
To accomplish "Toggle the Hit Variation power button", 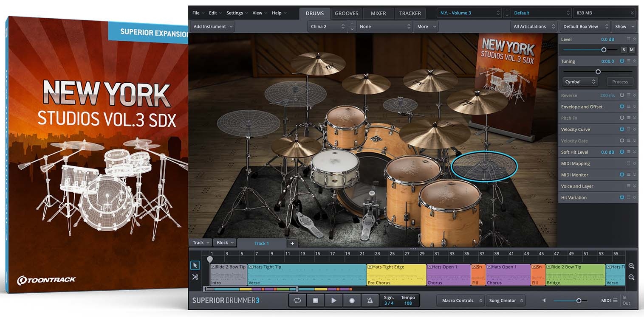I will click(x=622, y=197).
